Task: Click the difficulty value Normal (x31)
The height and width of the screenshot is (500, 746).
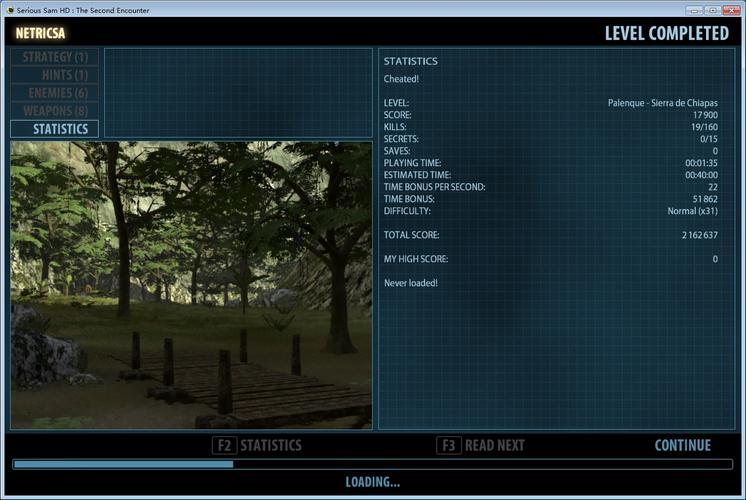Action: coord(693,211)
